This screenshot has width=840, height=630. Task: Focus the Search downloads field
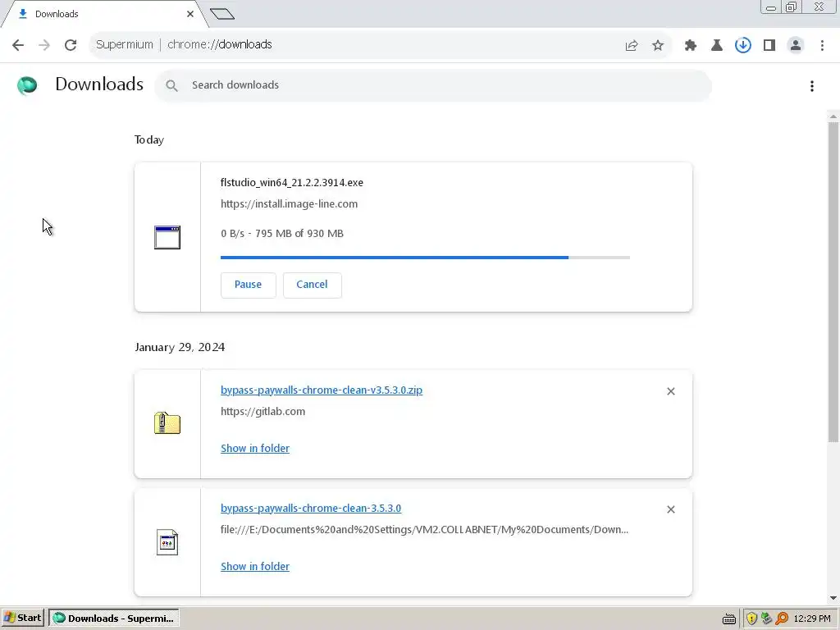click(x=433, y=85)
